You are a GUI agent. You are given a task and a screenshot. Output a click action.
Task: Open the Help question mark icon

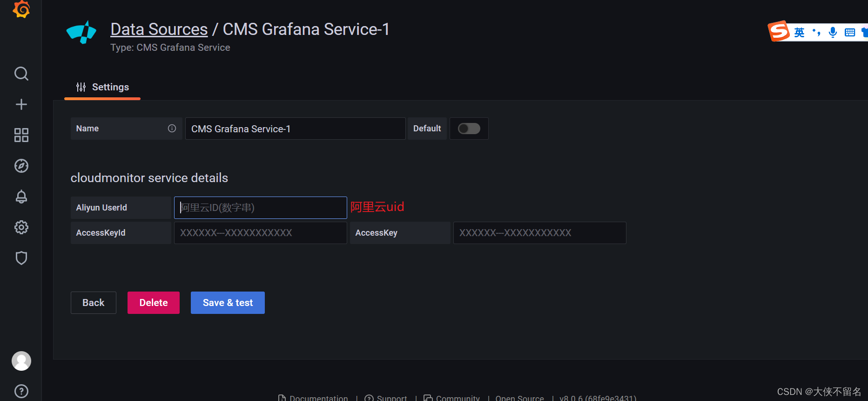click(21, 391)
